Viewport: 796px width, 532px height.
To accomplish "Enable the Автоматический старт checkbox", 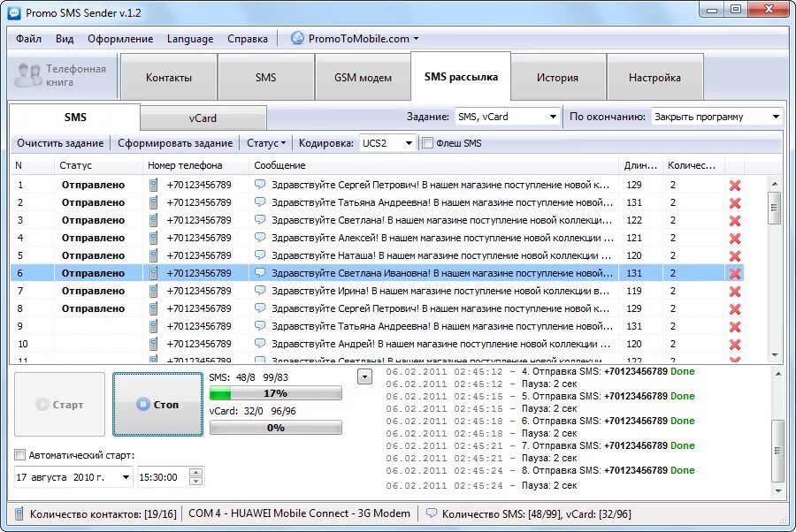I will click(19, 454).
